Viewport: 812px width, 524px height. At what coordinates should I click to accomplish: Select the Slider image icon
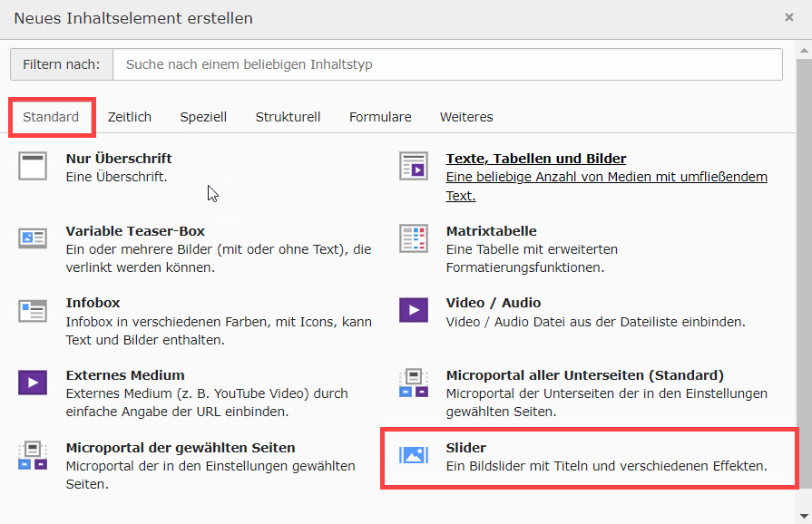pos(413,455)
